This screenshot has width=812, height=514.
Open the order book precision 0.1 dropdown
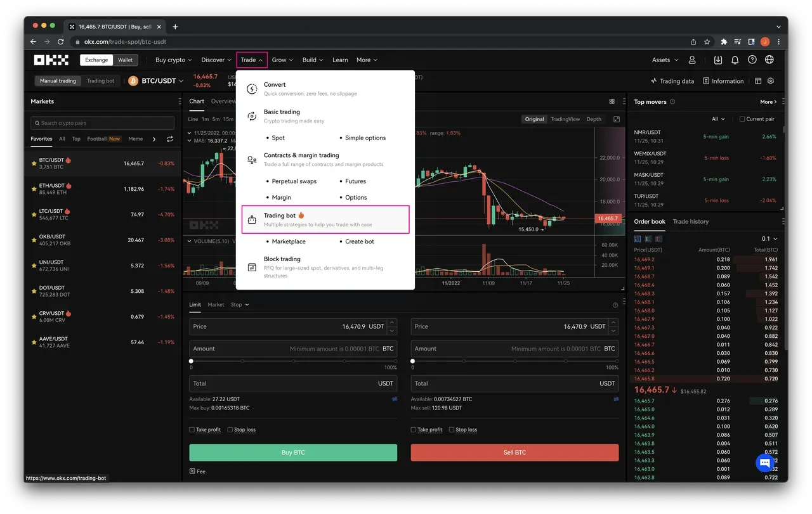769,238
